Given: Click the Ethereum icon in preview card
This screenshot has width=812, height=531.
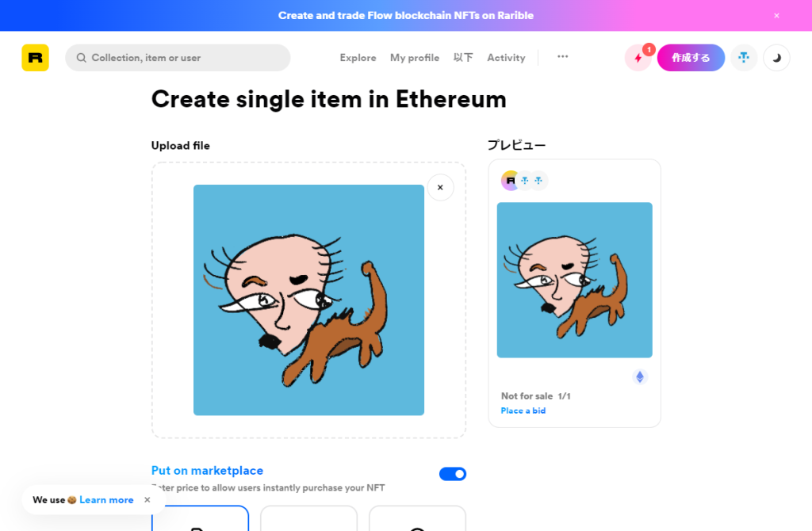Looking at the screenshot, I should [640, 376].
